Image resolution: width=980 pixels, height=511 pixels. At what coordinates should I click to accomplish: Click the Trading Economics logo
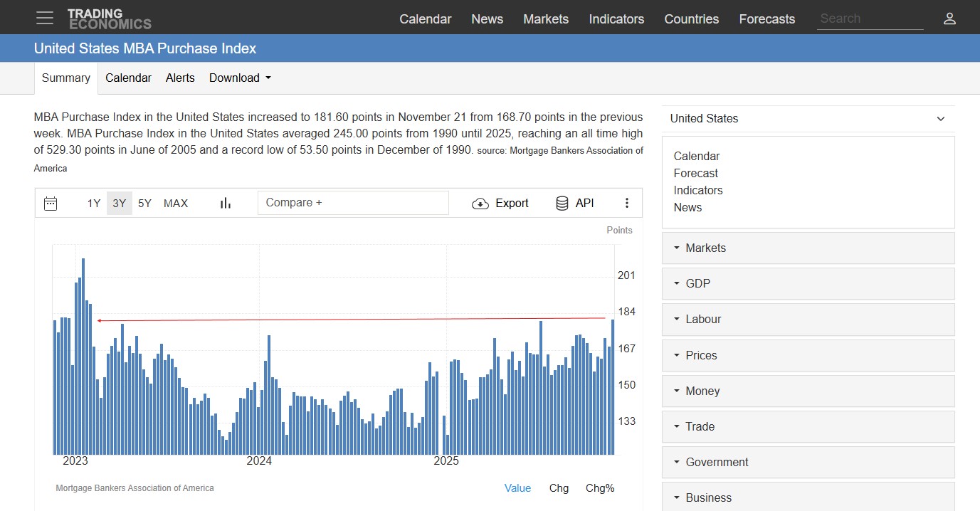(109, 19)
